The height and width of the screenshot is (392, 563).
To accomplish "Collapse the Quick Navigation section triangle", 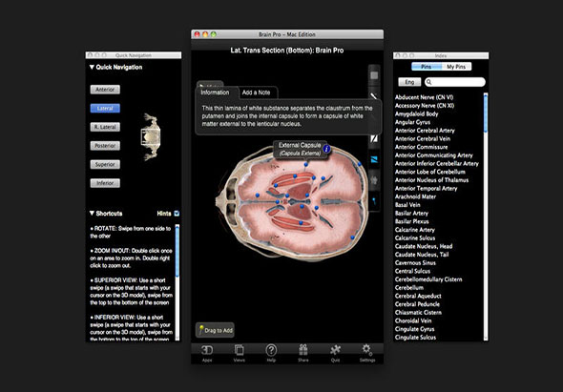I will pyautogui.click(x=92, y=67).
